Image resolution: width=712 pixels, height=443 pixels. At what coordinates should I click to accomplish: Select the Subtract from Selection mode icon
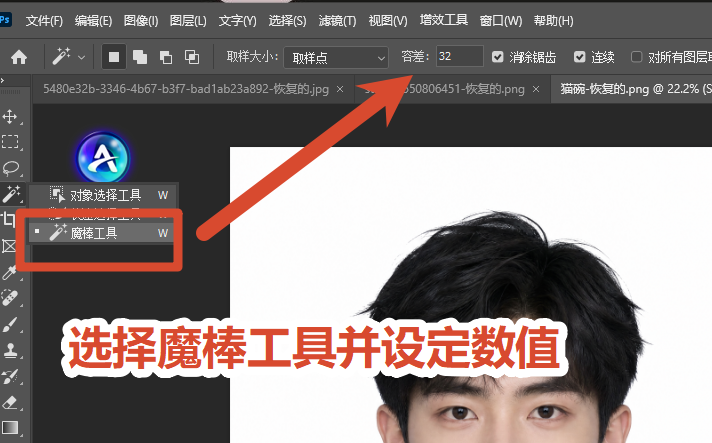click(166, 57)
